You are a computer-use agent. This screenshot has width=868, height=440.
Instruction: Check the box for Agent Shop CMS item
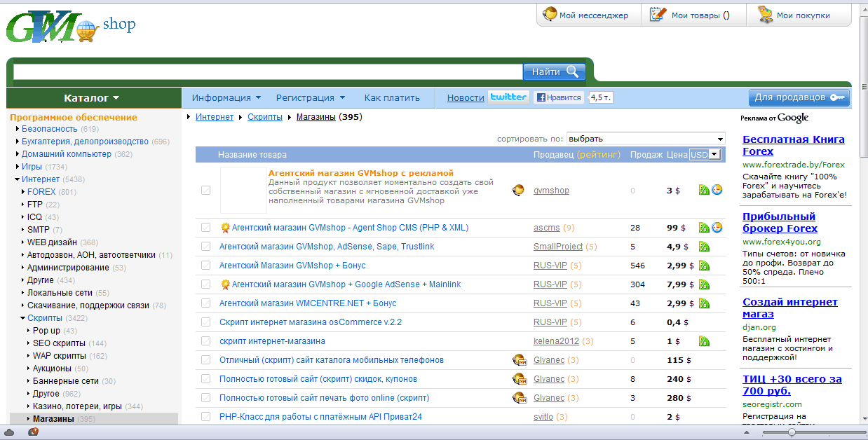pyautogui.click(x=205, y=227)
